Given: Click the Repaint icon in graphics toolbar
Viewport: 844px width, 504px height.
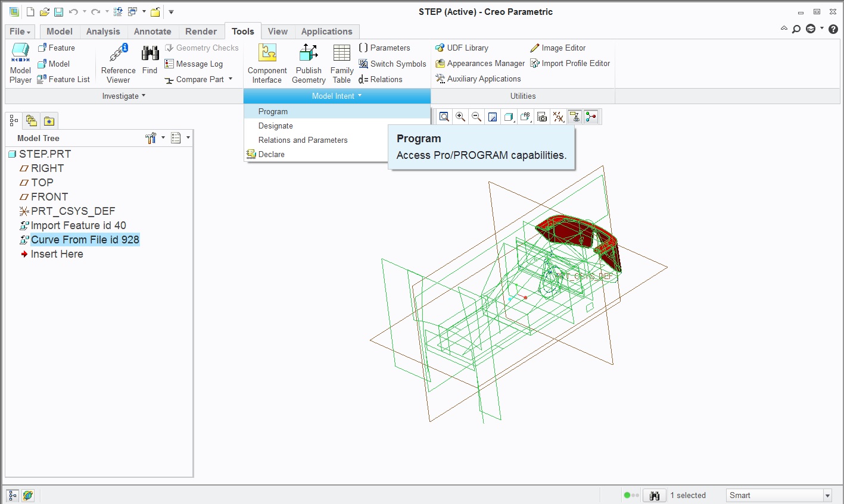Looking at the screenshot, I should point(493,117).
